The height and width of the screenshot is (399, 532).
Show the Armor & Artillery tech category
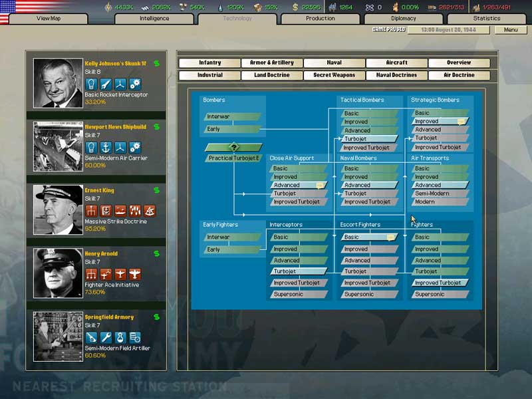272,63
